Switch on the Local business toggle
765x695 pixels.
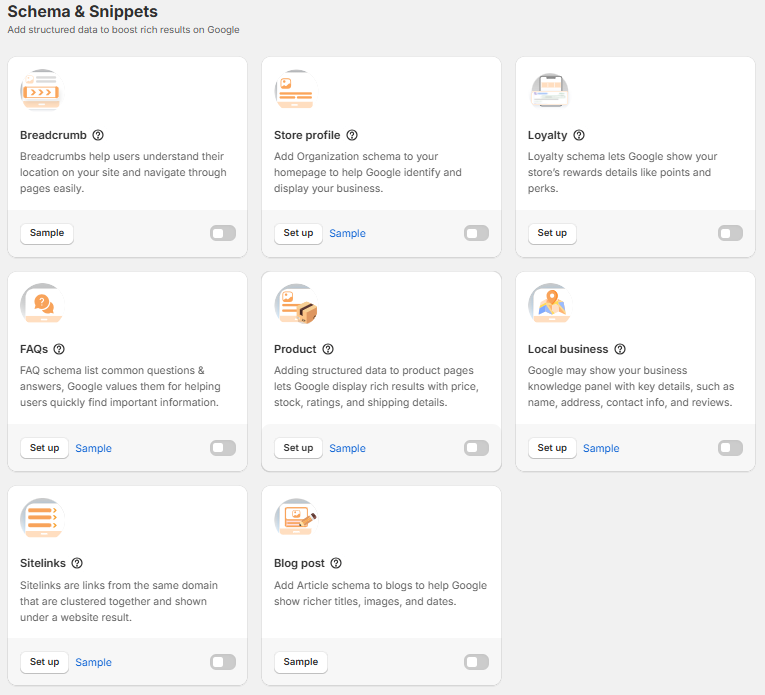click(731, 448)
